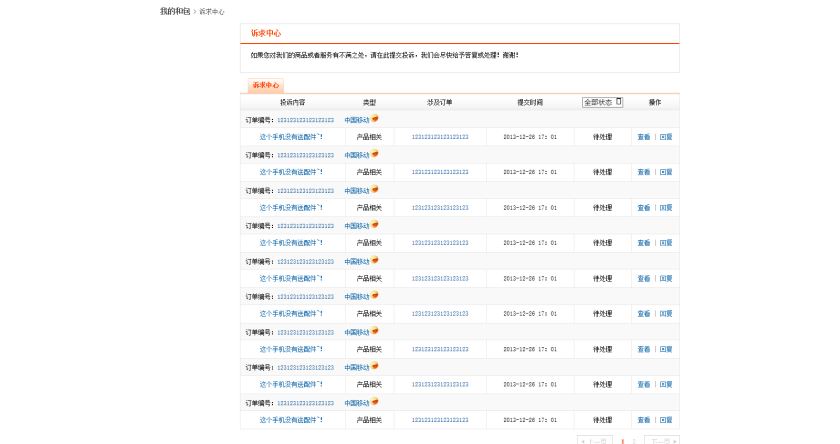Go to page 2 in pagination

pyautogui.click(x=634, y=441)
